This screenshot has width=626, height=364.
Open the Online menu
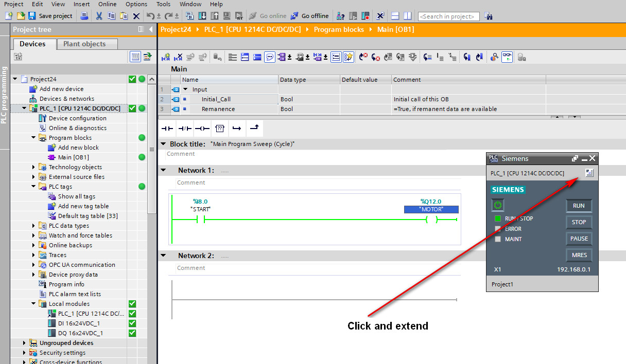click(x=108, y=4)
